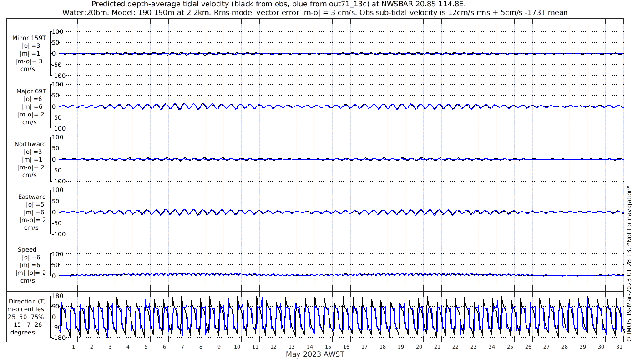Click day label '18' on the date axis
The height and width of the screenshot is (364, 637).
coord(383,347)
